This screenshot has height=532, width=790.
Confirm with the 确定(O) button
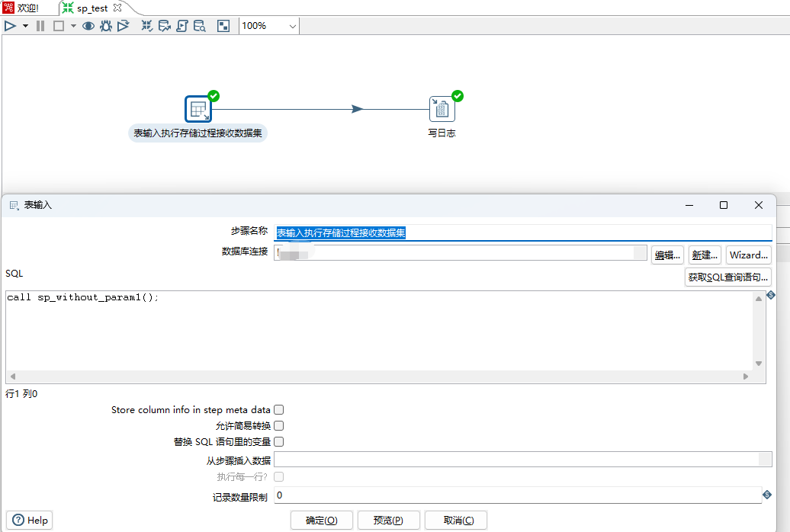pyautogui.click(x=322, y=520)
